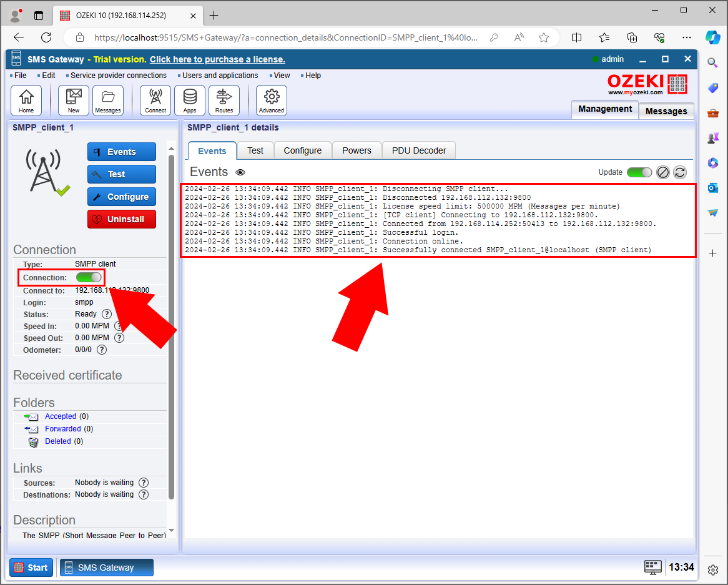
Task: Switch to the Test tab
Action: tap(255, 150)
